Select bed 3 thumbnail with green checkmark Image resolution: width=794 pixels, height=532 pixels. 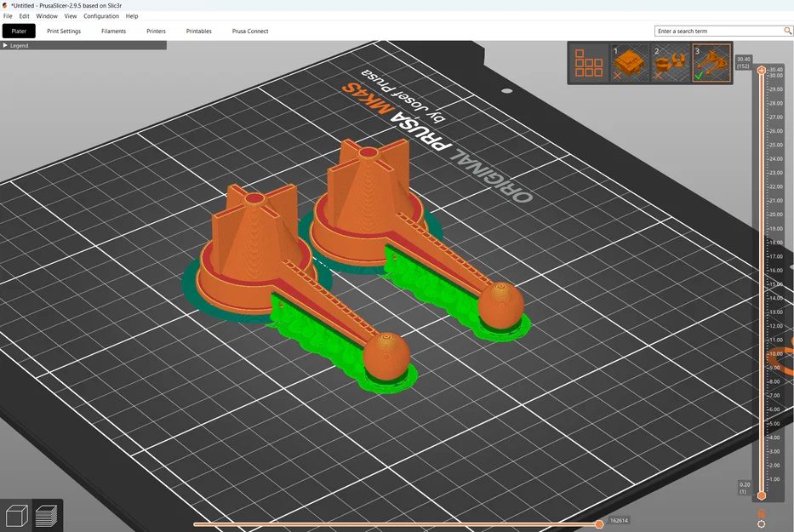click(x=711, y=63)
